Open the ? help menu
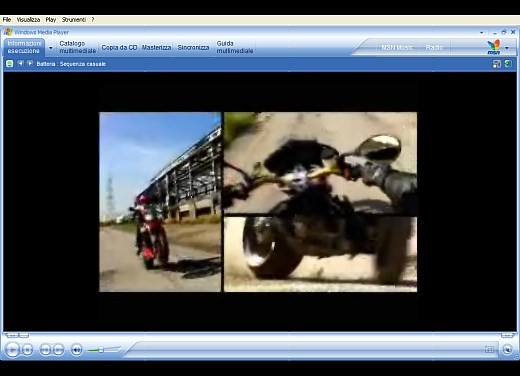 (93, 20)
